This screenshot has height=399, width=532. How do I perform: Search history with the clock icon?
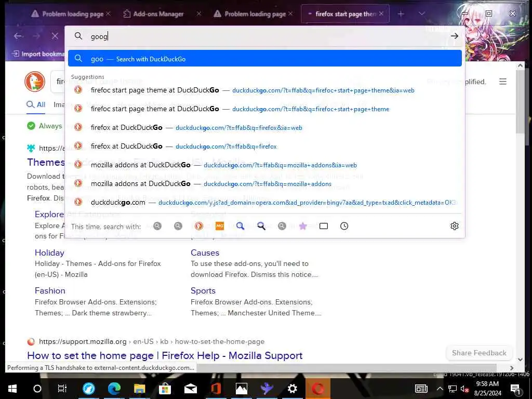coord(344,226)
